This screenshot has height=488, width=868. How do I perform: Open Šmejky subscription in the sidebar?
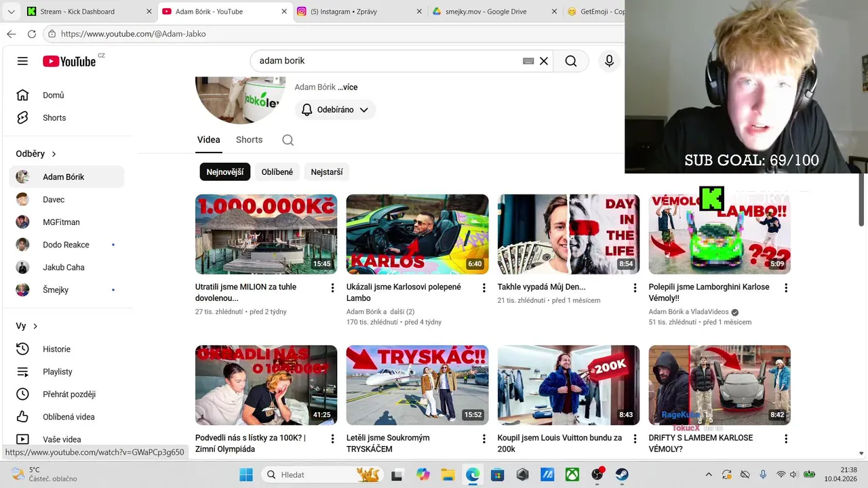pyautogui.click(x=66, y=289)
